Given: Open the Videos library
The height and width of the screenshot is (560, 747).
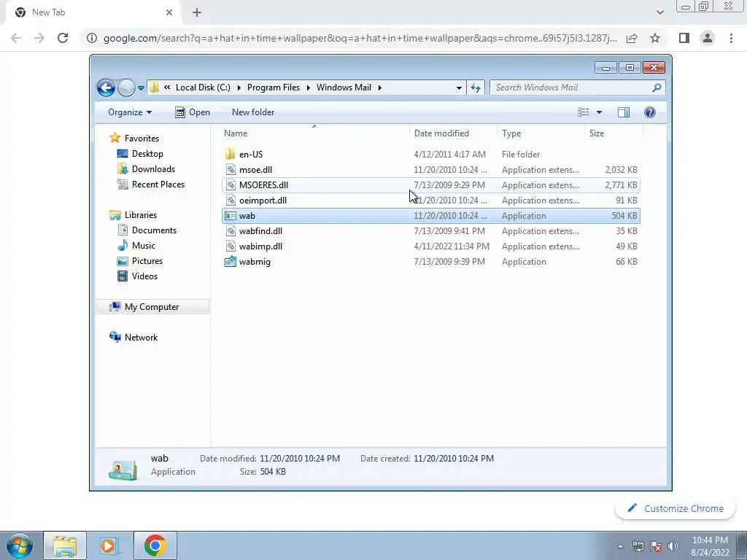Looking at the screenshot, I should tap(144, 276).
